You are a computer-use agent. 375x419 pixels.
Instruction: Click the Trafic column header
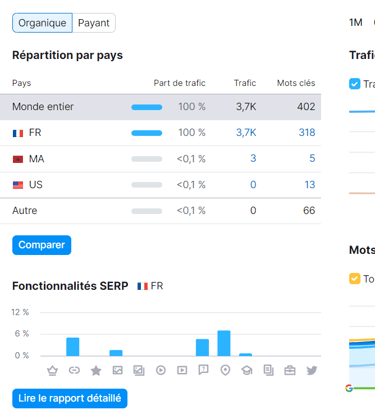click(x=245, y=83)
